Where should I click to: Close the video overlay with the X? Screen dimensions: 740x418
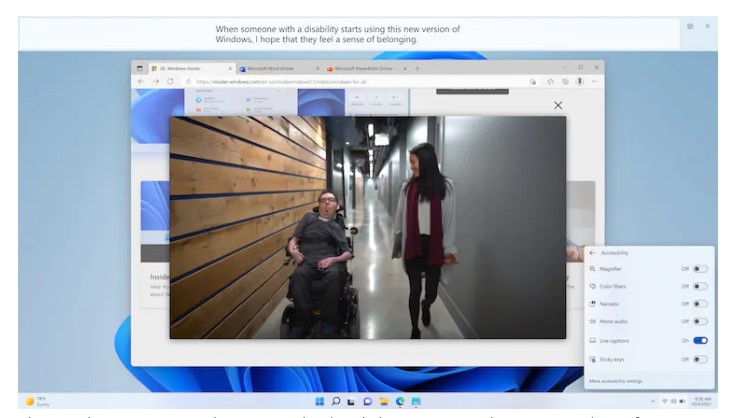[x=558, y=105]
